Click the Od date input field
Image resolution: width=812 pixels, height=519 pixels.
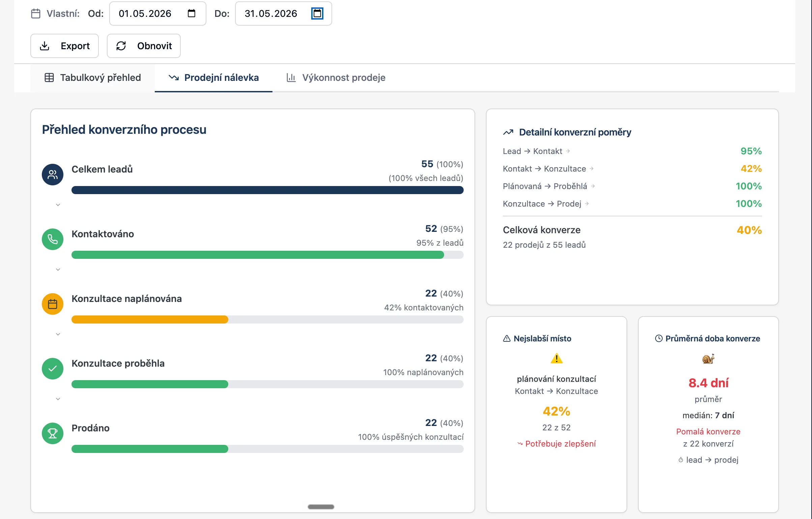click(x=158, y=13)
